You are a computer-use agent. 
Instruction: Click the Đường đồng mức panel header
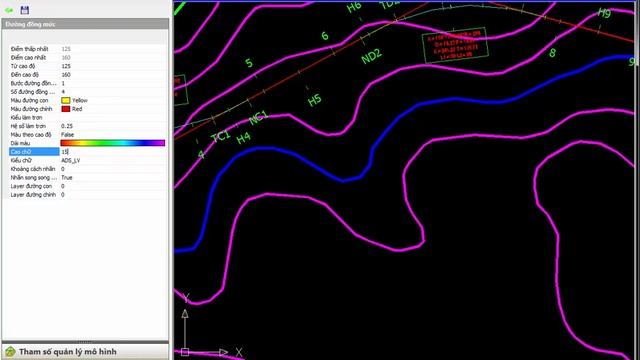point(85,24)
